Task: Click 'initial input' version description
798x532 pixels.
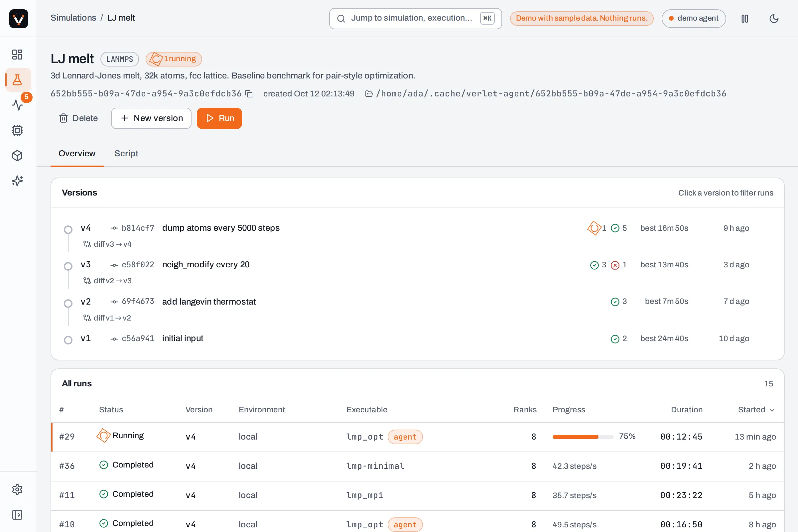Action: pos(183,338)
